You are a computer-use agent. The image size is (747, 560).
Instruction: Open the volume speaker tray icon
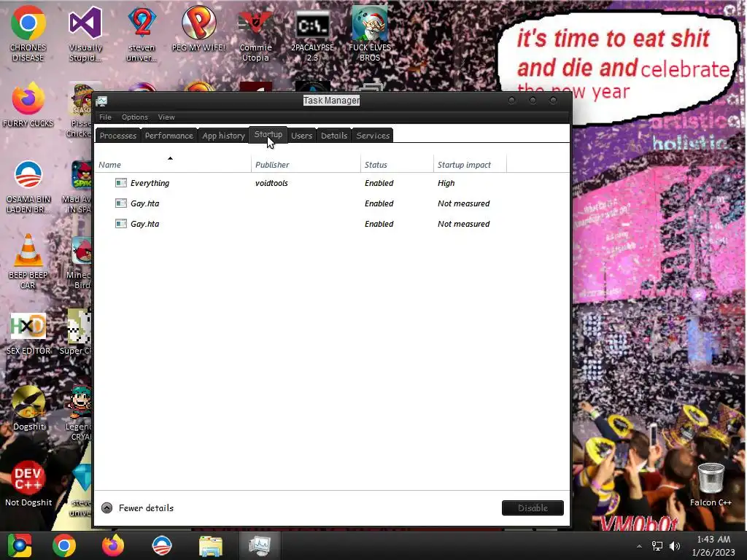675,546
